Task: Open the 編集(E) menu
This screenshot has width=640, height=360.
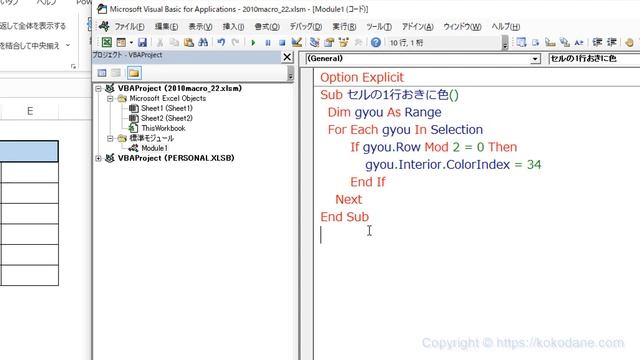Action: click(166, 27)
